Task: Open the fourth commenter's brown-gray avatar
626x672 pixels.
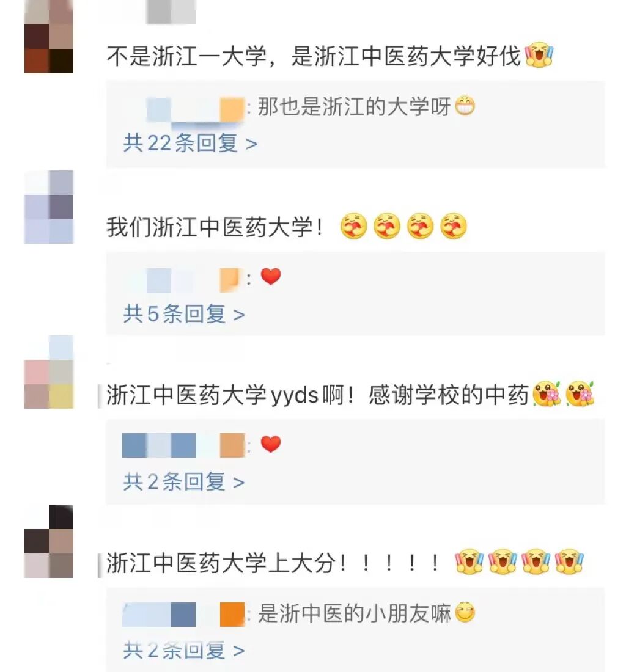Action: click(49, 541)
